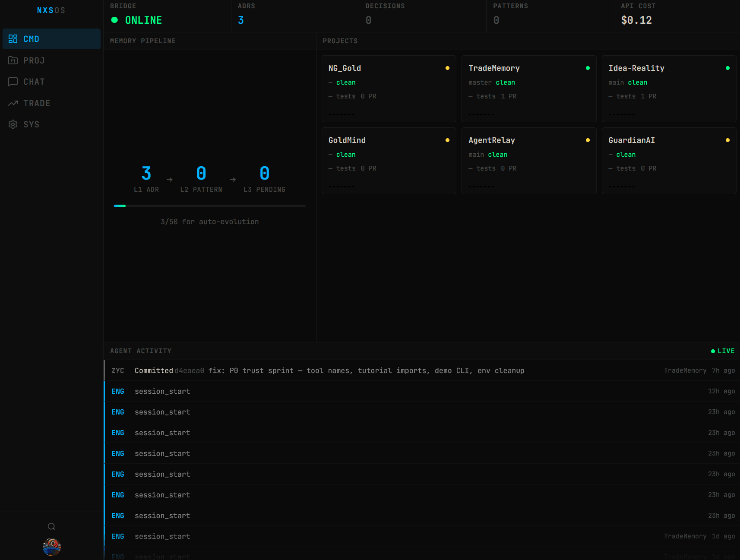Viewport: 740px width, 560px height.
Task: Go to the CHAT section label
Action: coord(34,82)
